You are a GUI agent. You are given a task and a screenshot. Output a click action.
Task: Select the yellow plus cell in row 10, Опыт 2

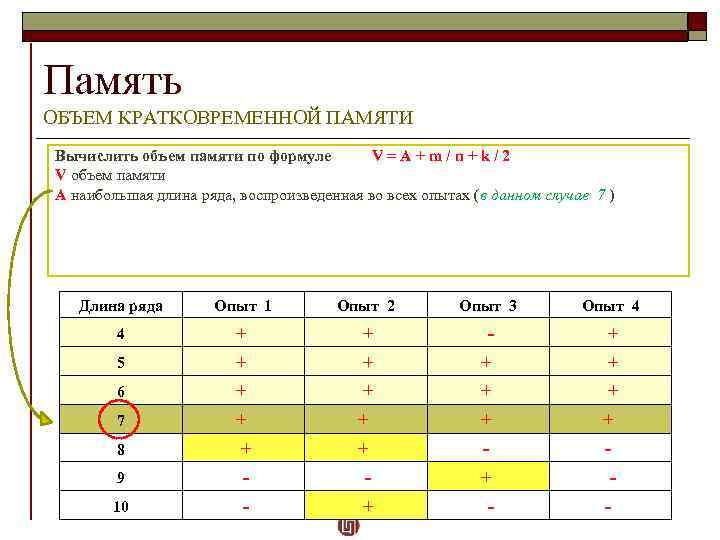click(x=366, y=506)
